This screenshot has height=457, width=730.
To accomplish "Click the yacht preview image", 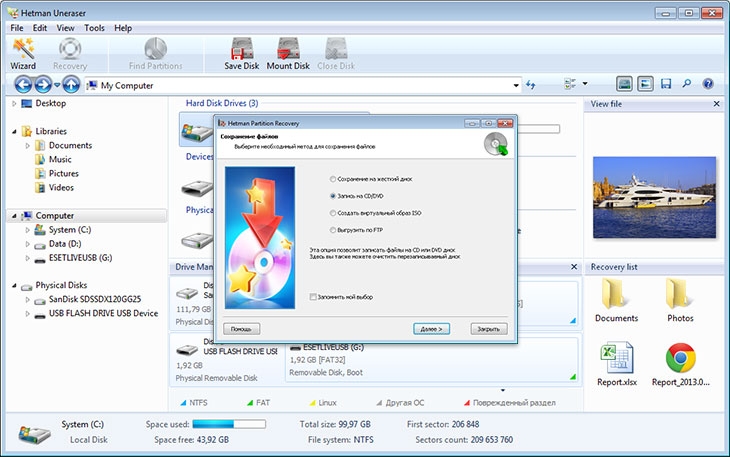I will pos(654,197).
